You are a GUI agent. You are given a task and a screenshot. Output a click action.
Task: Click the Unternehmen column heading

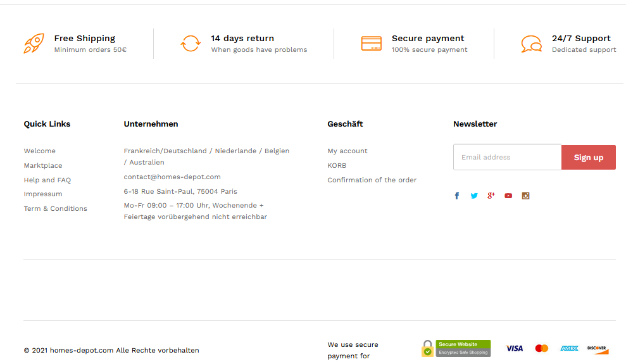coord(151,123)
